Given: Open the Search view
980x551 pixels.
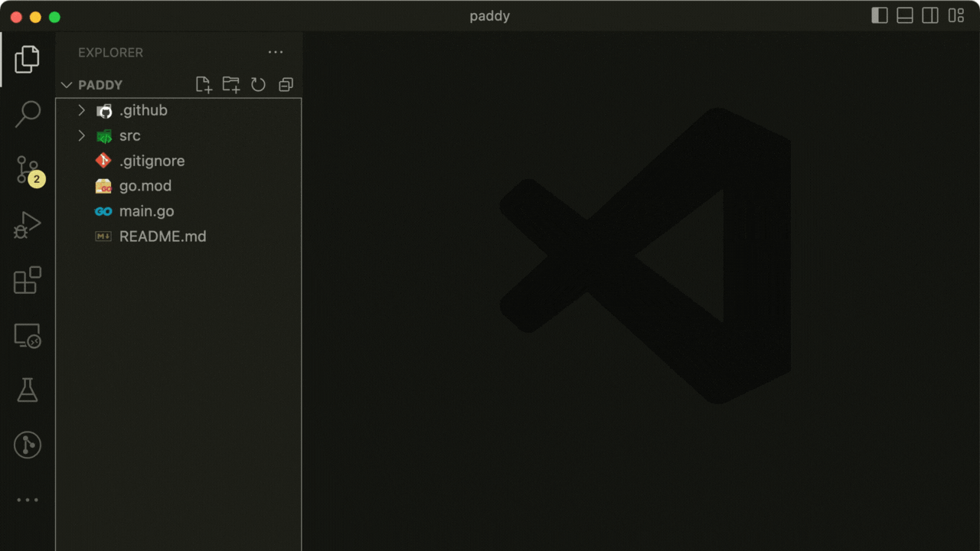Looking at the screenshot, I should 27,114.
